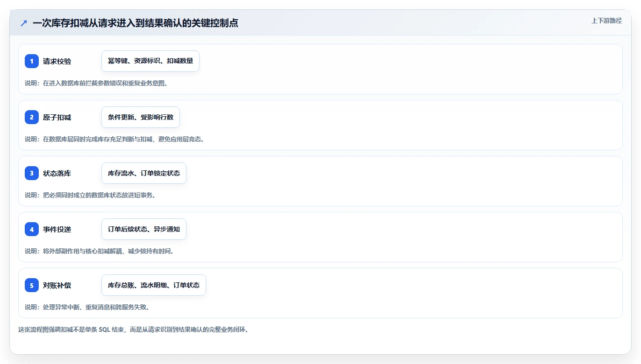This screenshot has width=641, height=364.
Task: Click the 状态落库 step title
Action: [57, 173]
